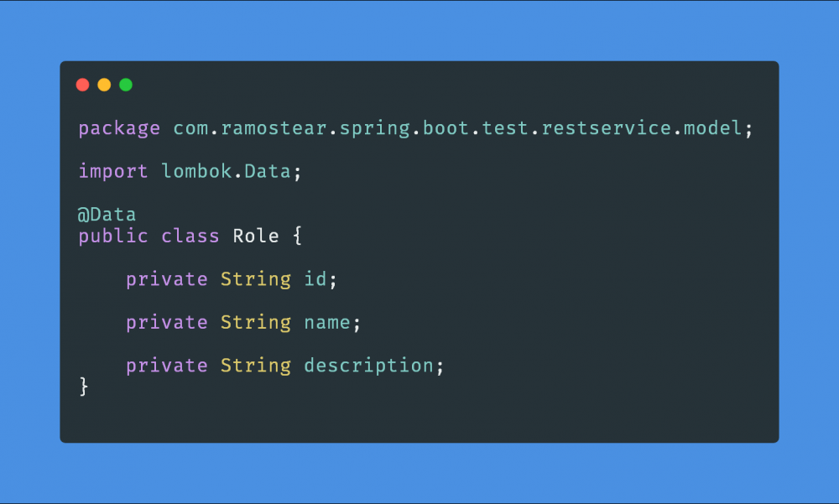Click the 'class' keyword
The image size is (839, 504).
(x=190, y=236)
